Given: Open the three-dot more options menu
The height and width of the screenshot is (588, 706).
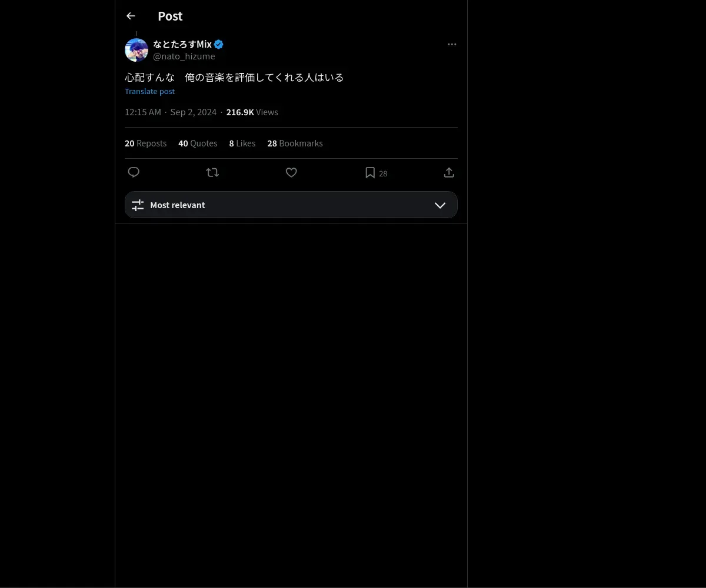Looking at the screenshot, I should pyautogui.click(x=452, y=45).
